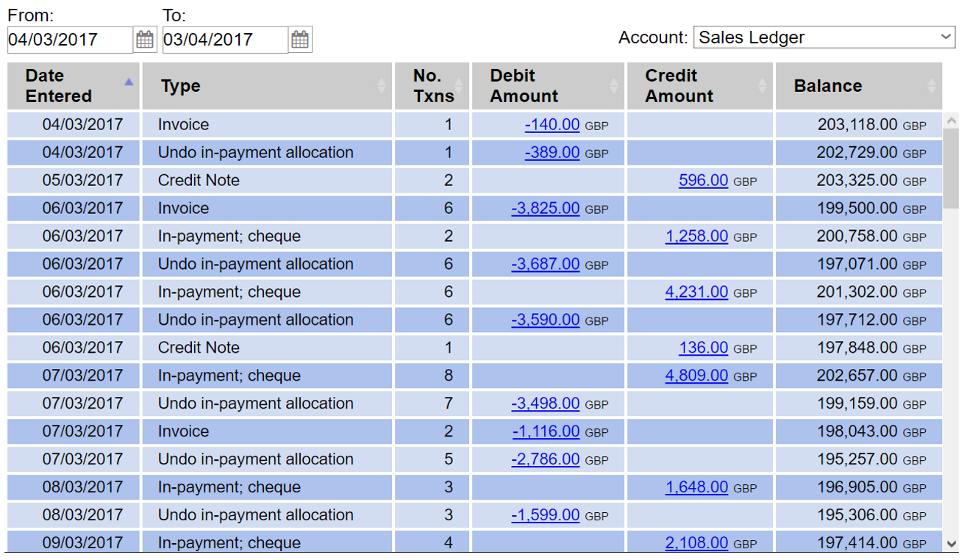Sort by the Credit Amount column header

click(x=699, y=86)
